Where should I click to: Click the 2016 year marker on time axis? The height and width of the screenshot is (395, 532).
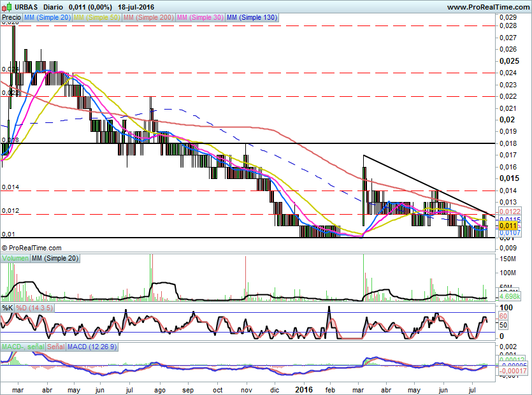pos(301,387)
